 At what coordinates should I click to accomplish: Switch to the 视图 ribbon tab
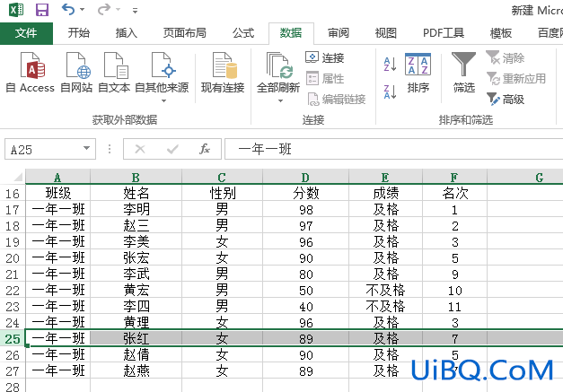click(x=385, y=33)
